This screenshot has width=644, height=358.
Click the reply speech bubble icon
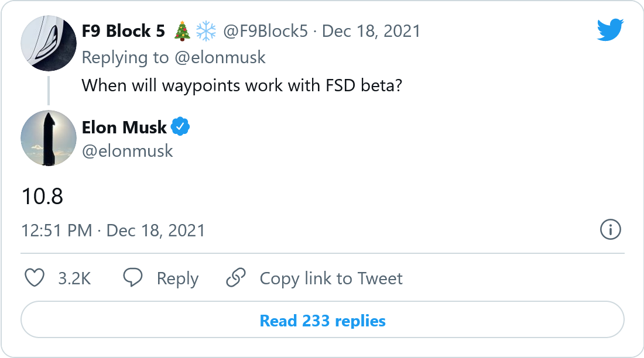click(x=133, y=278)
